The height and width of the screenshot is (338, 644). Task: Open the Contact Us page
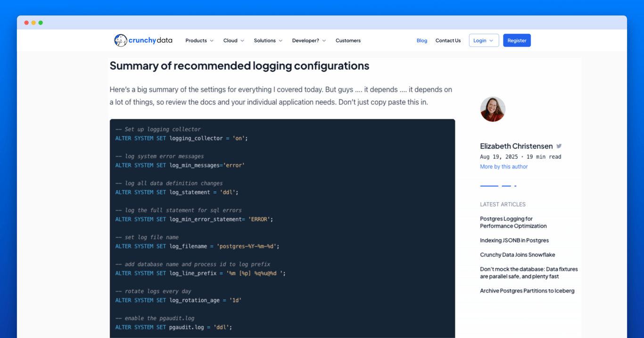coord(448,41)
